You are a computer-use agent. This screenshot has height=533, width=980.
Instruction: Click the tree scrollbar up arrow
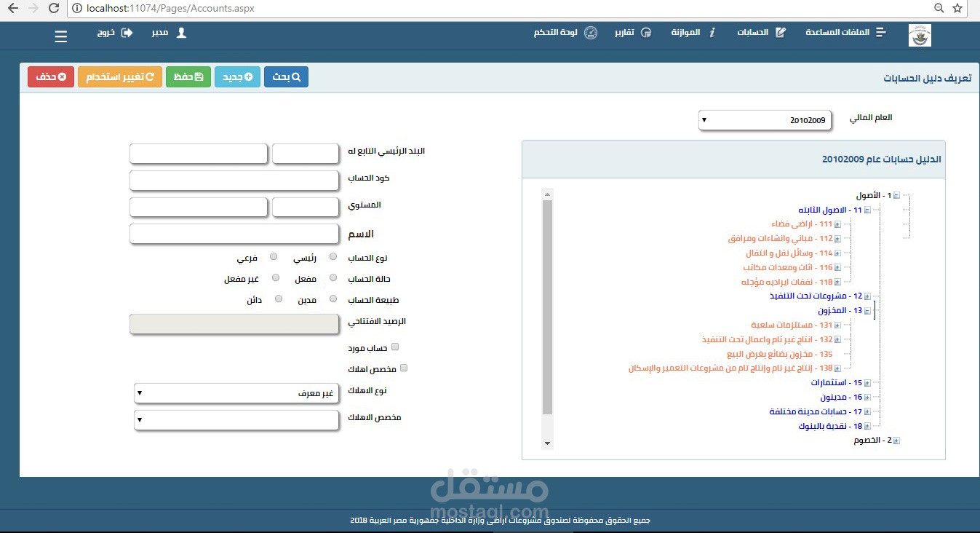click(x=548, y=194)
